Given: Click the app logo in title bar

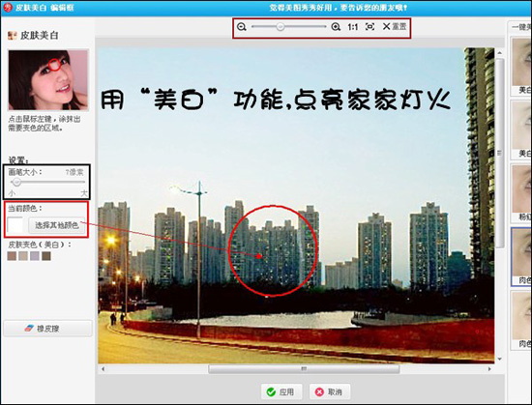Looking at the screenshot, I should tap(7, 7).
